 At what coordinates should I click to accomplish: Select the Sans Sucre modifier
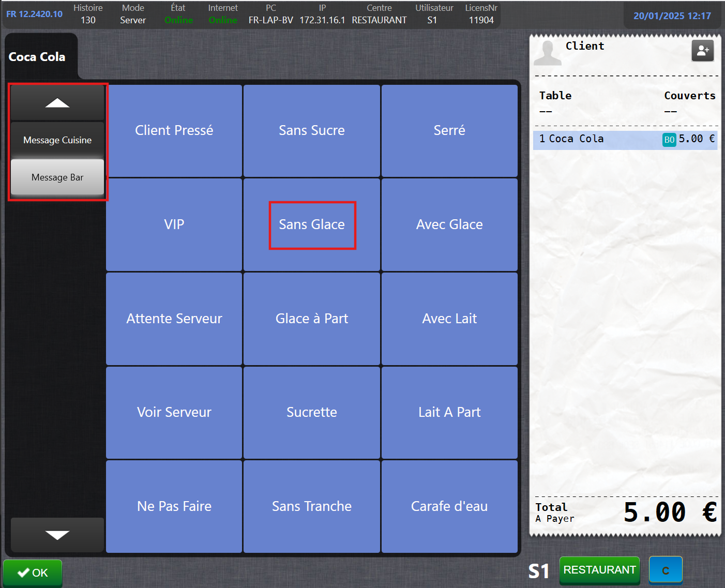(312, 131)
